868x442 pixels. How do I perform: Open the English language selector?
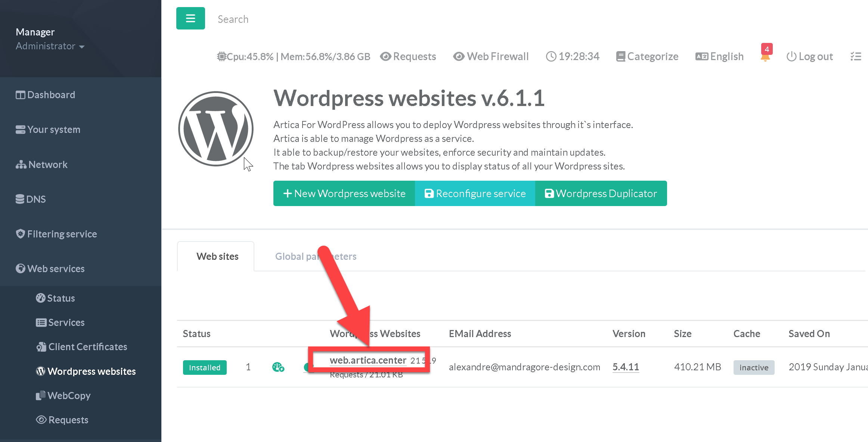719,56
